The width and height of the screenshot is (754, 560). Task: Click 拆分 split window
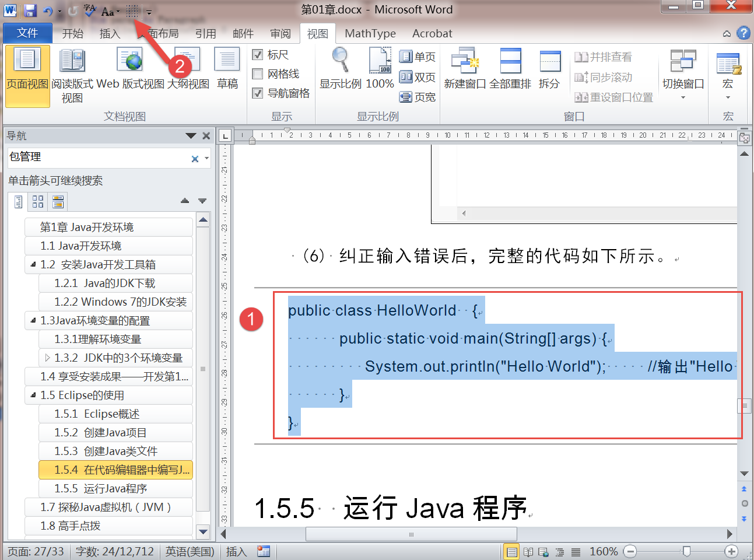click(549, 69)
